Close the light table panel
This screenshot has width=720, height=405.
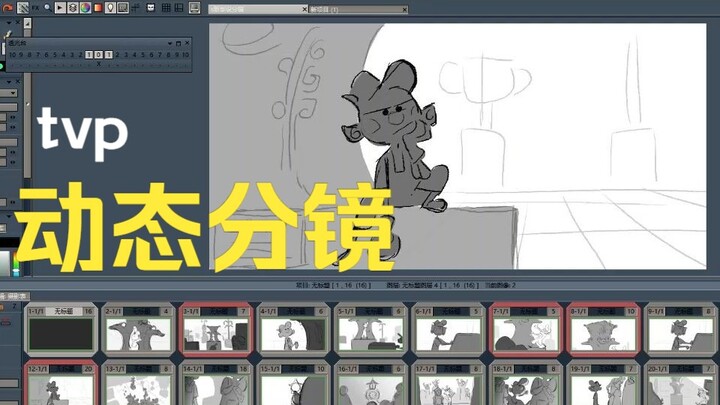point(186,43)
